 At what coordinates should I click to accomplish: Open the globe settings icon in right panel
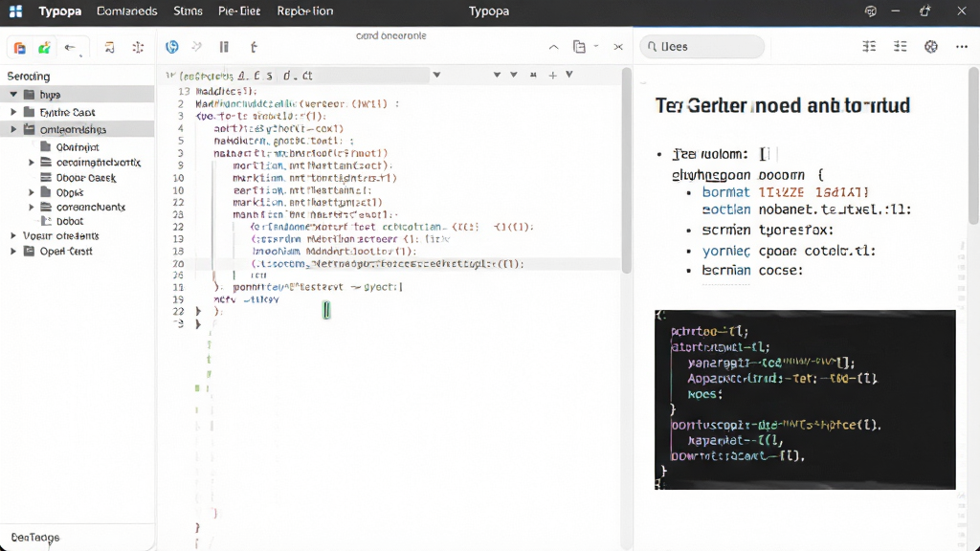[x=931, y=46]
